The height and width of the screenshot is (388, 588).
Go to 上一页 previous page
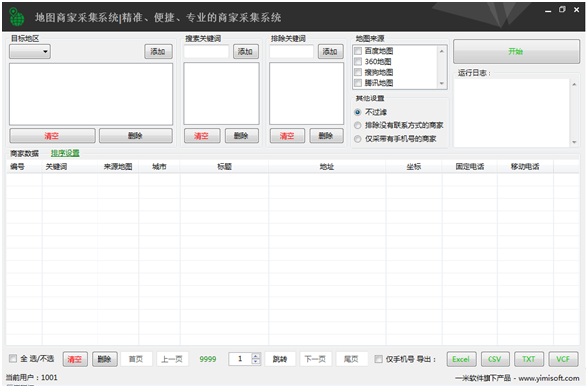click(x=172, y=359)
